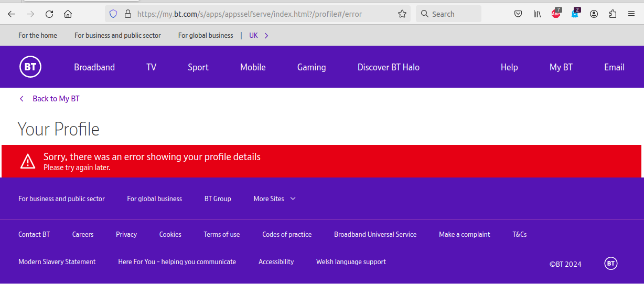This screenshot has height=303, width=644.
Task: Open Email in the header
Action: 614,67
